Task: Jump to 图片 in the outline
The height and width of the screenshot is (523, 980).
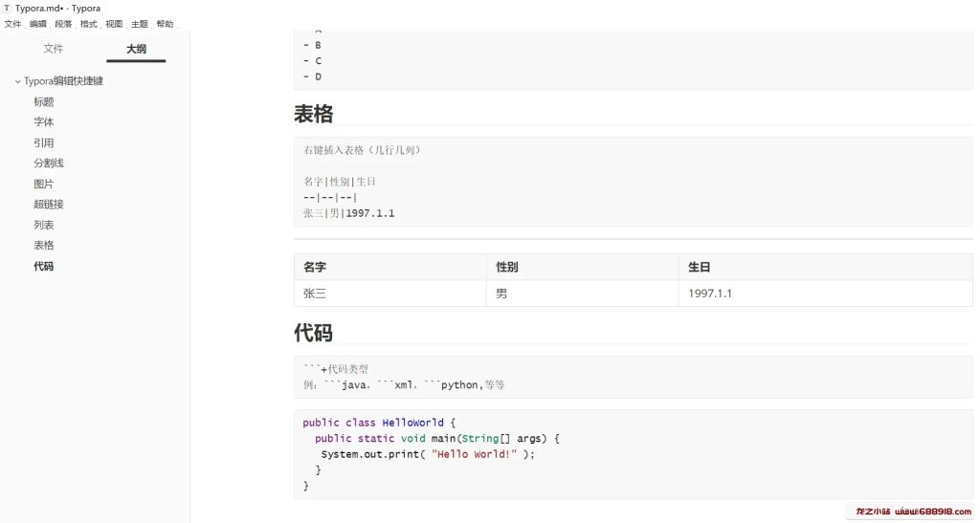Action: (44, 184)
